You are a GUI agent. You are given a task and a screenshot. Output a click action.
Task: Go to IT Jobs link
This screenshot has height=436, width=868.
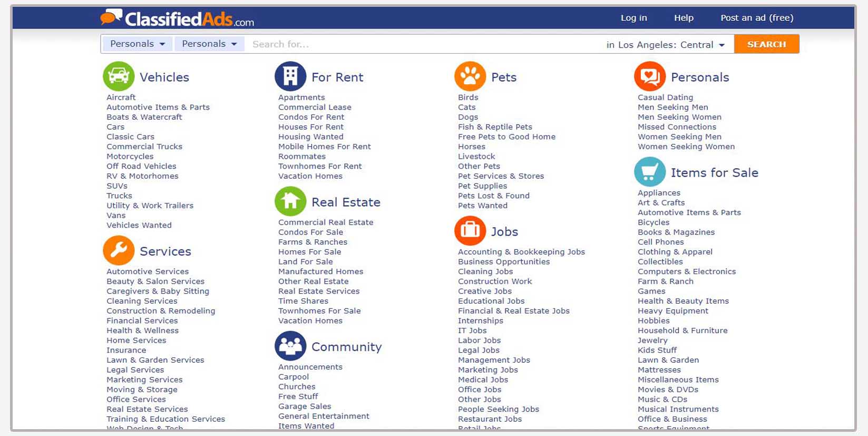(472, 331)
